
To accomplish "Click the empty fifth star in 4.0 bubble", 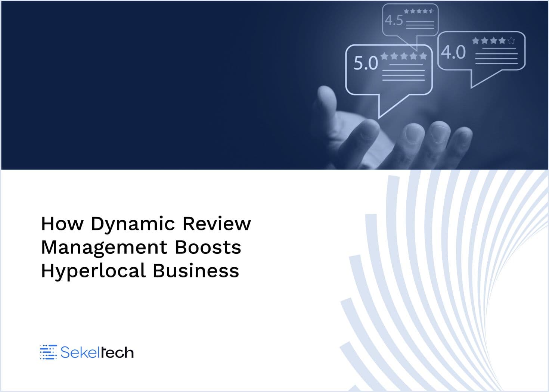I will click(511, 40).
